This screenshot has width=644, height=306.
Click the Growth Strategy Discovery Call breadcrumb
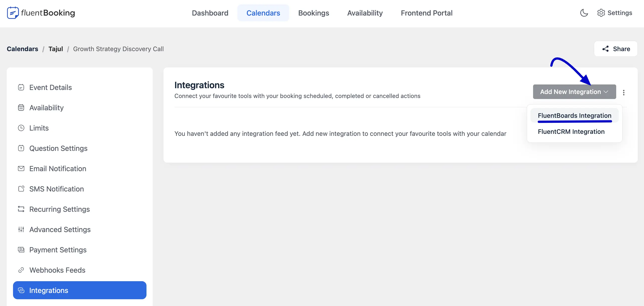pyautogui.click(x=118, y=49)
